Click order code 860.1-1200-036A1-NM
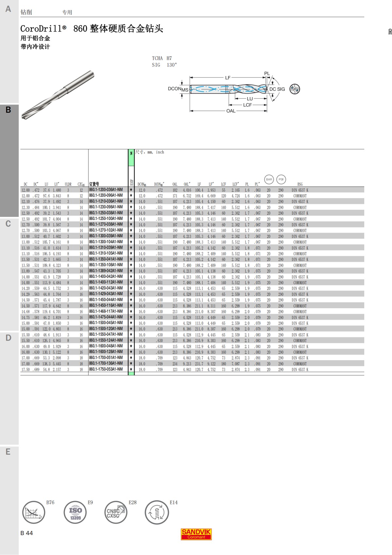Viewport: 392px width, 555px height. point(106,190)
